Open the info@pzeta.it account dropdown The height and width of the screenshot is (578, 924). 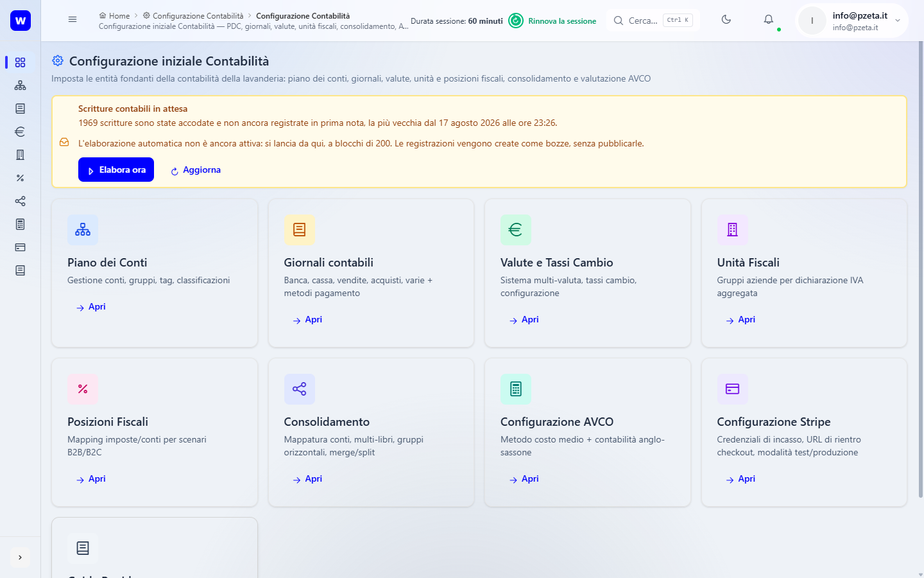[x=852, y=21]
